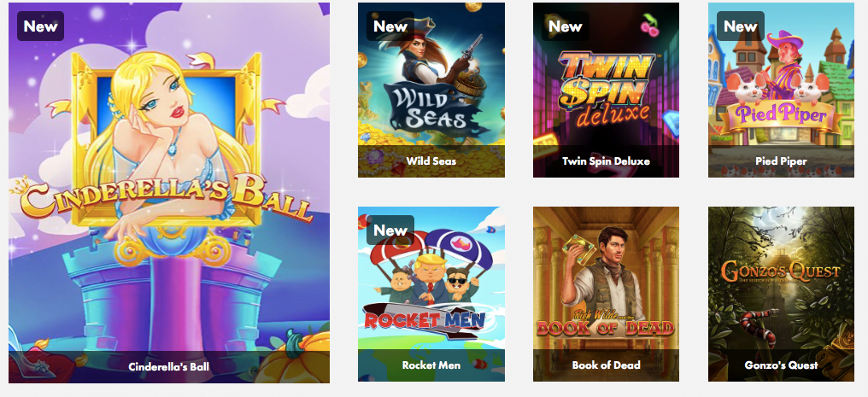Click the New badge on Wild Seas

click(x=390, y=26)
